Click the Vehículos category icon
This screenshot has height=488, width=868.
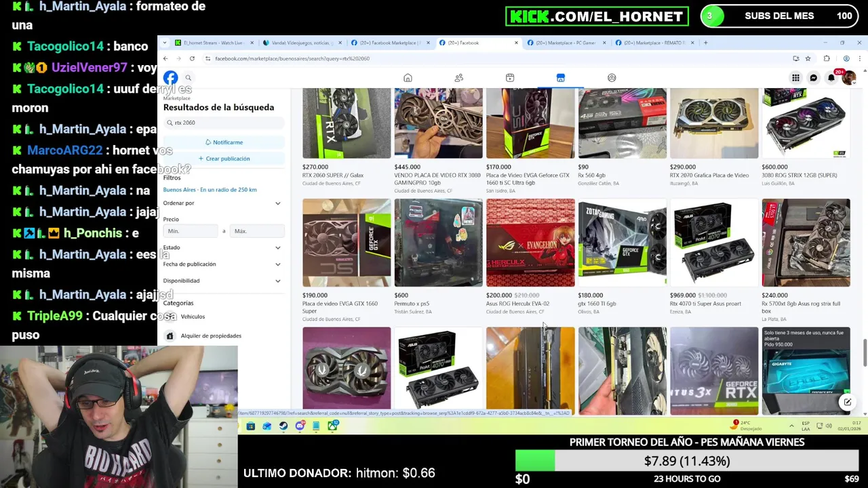[x=170, y=317]
